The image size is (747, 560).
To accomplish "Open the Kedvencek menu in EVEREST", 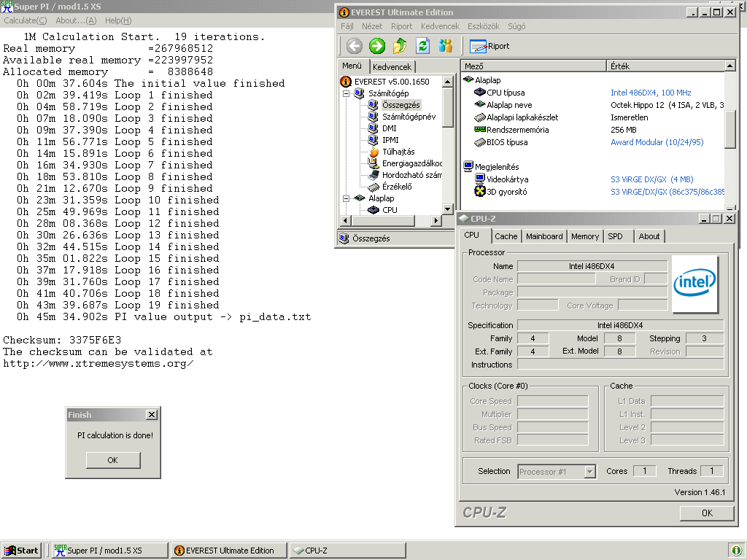I will coord(440,26).
